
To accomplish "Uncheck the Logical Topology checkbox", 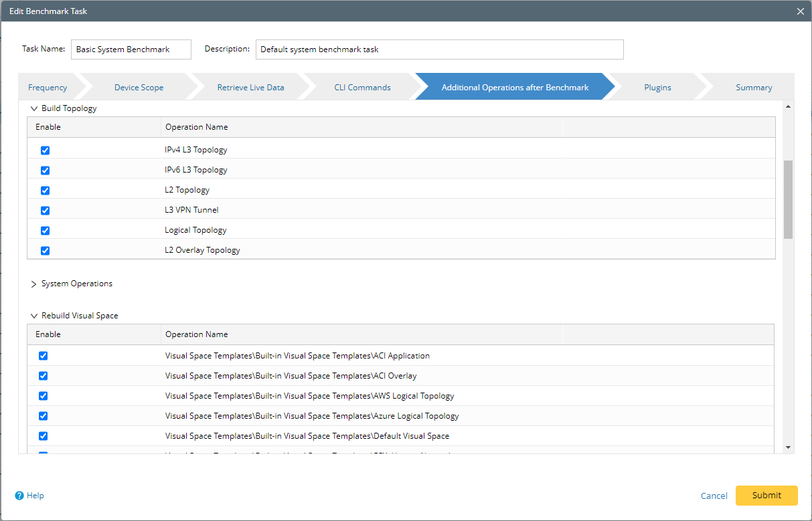I will [x=45, y=230].
